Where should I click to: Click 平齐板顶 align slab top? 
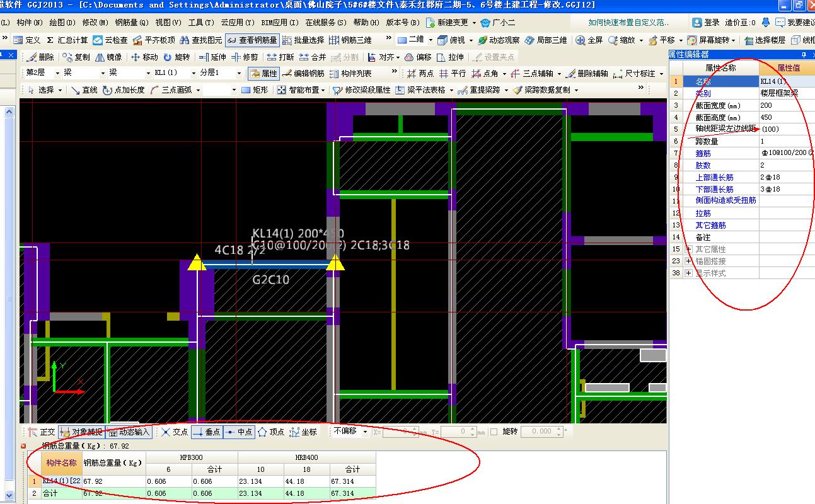[x=154, y=40]
